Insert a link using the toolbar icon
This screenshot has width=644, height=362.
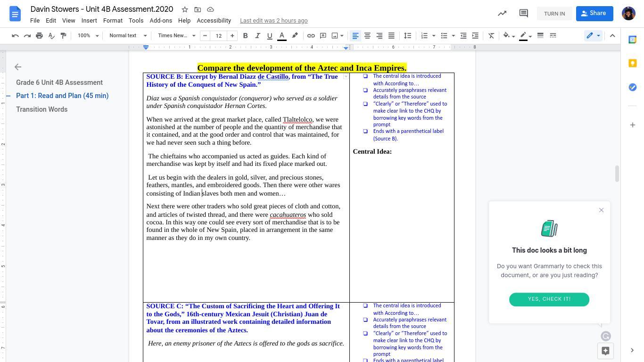311,36
